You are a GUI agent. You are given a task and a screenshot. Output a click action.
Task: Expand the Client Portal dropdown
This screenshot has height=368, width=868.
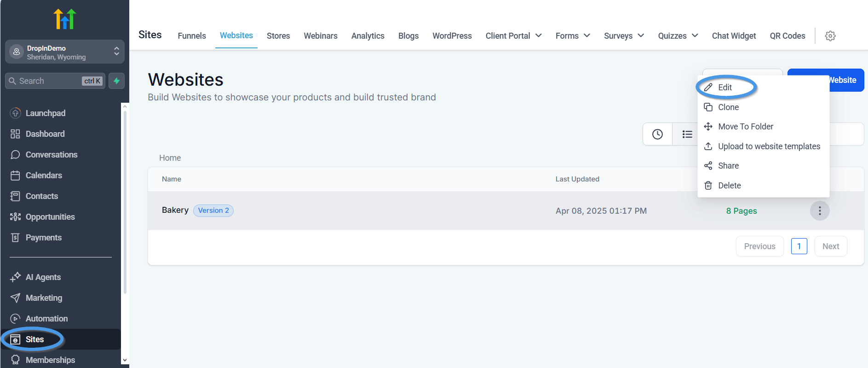tap(513, 36)
